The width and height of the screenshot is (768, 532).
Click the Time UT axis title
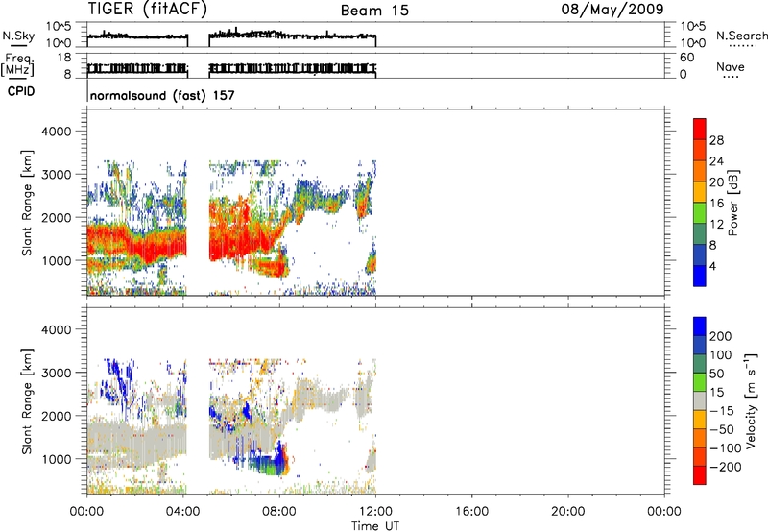375,526
